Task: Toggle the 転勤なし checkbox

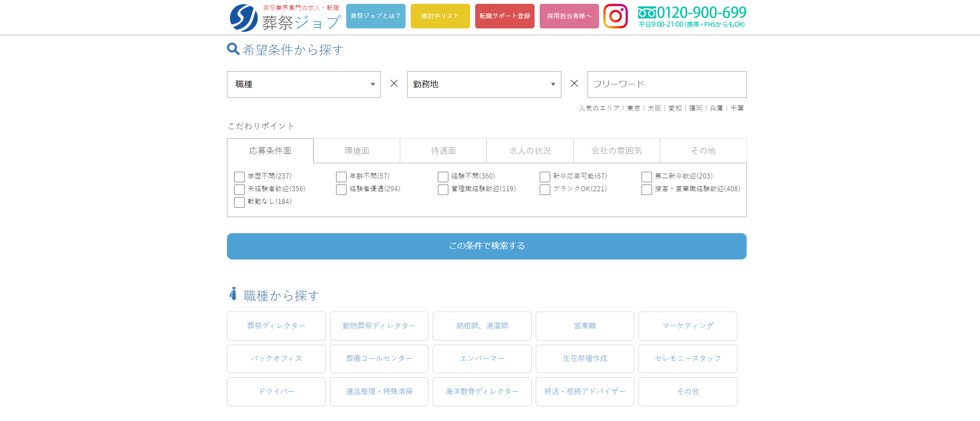Action: pyautogui.click(x=239, y=202)
